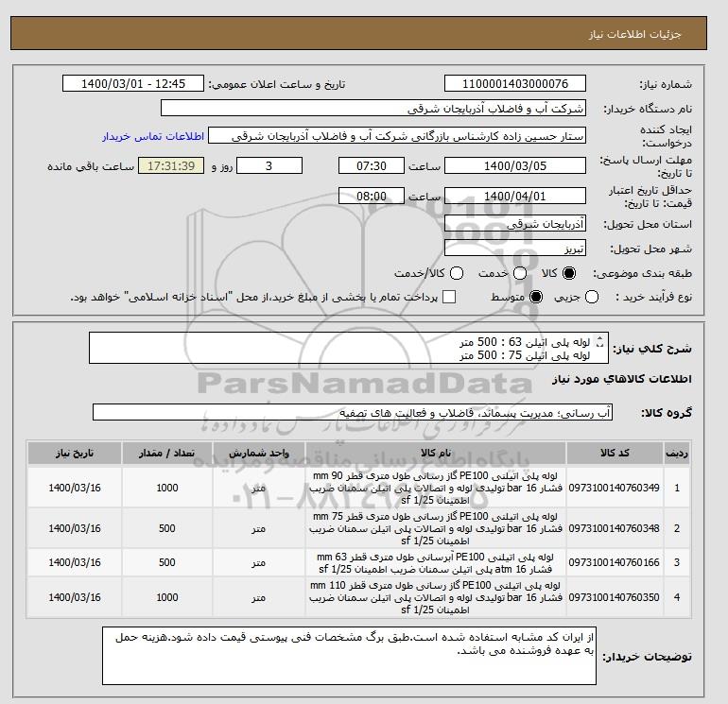Click the نام کالا column header
Viewport: 728px width, 704px height.
436,454
